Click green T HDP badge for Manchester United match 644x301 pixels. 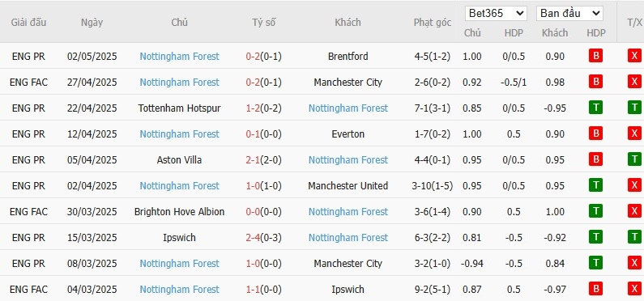click(x=595, y=185)
